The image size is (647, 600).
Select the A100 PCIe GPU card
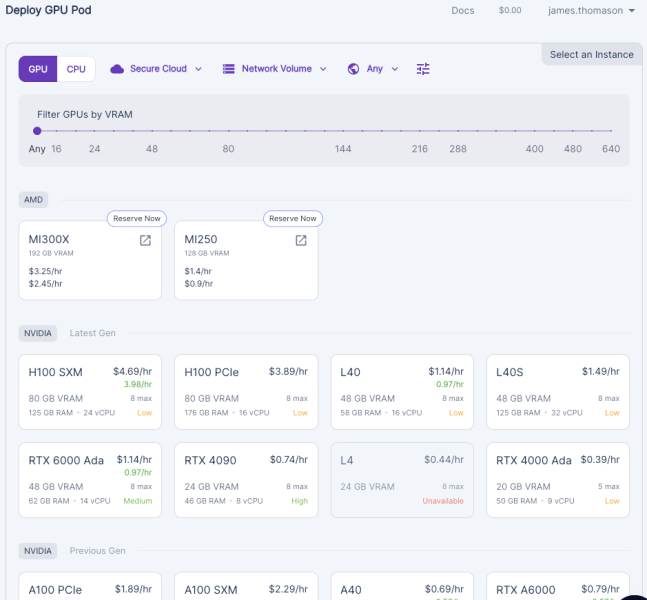click(90, 586)
